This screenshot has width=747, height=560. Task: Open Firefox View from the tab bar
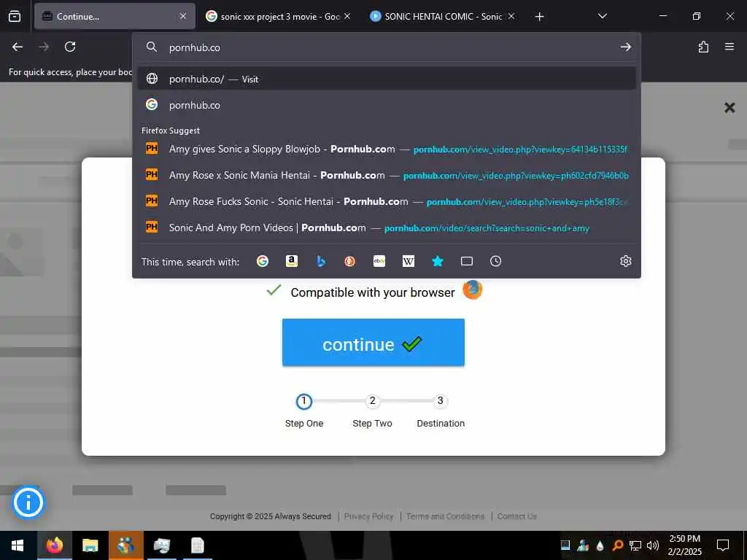15,16
